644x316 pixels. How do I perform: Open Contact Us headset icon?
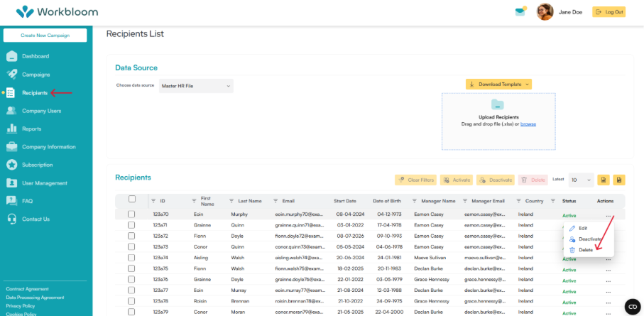pos(11,219)
